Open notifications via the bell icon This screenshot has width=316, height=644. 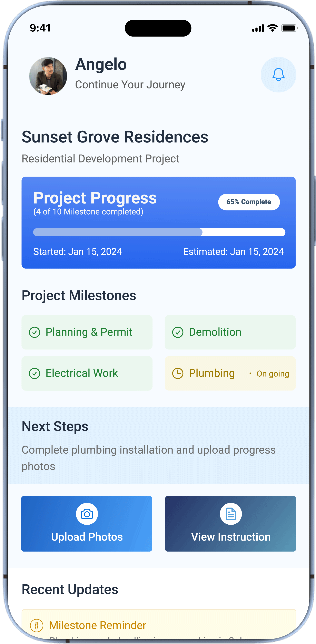pos(278,75)
